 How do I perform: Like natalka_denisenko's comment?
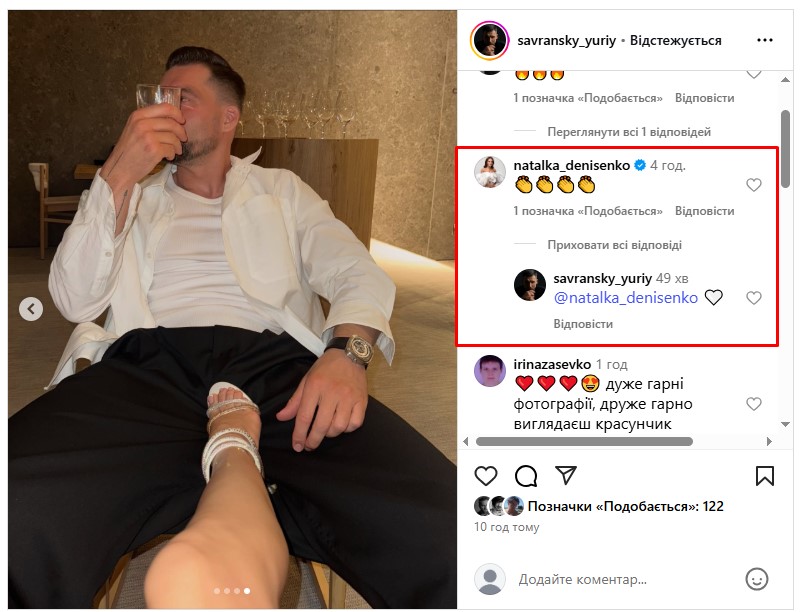[x=754, y=185]
